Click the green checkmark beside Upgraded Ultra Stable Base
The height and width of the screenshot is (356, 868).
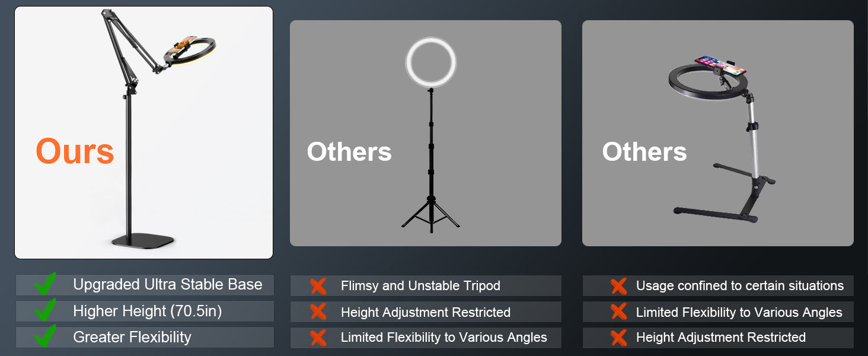(45, 284)
